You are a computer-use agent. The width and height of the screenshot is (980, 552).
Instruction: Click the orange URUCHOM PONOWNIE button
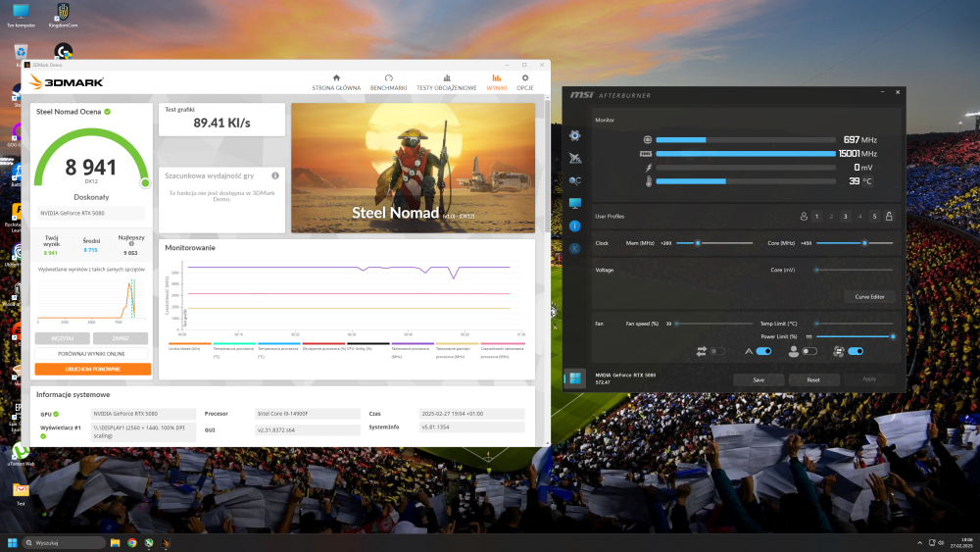pyautogui.click(x=92, y=370)
